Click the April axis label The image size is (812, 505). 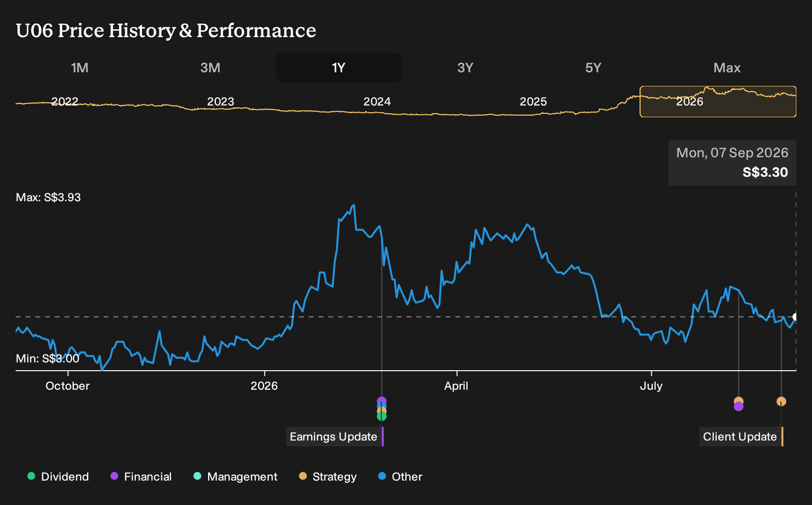[x=456, y=386]
